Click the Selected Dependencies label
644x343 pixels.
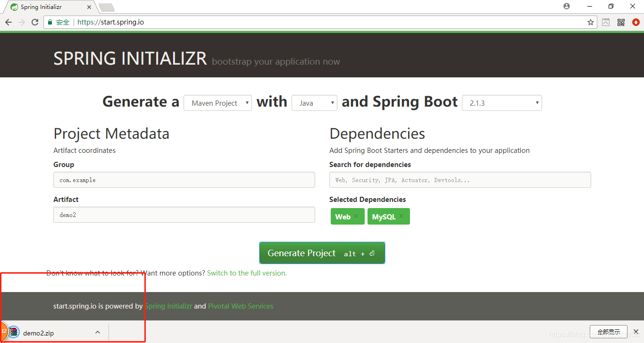(368, 200)
